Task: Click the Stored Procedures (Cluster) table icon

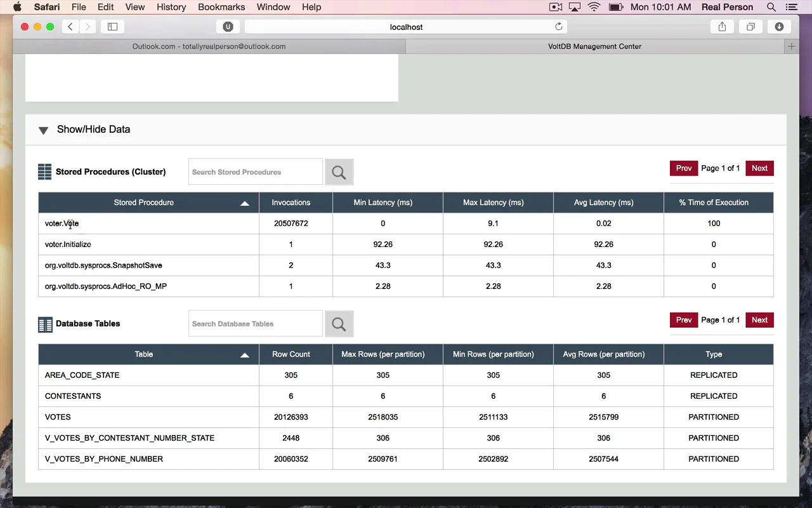Action: tap(44, 172)
